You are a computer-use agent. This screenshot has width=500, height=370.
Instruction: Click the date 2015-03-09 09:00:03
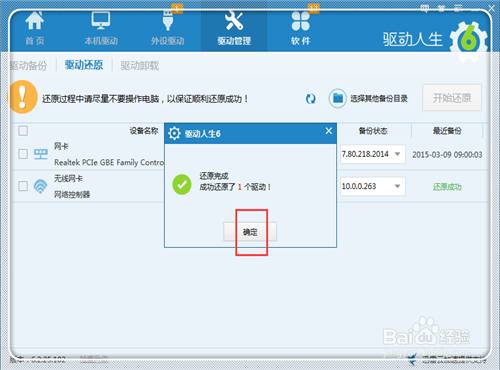pyautogui.click(x=447, y=155)
